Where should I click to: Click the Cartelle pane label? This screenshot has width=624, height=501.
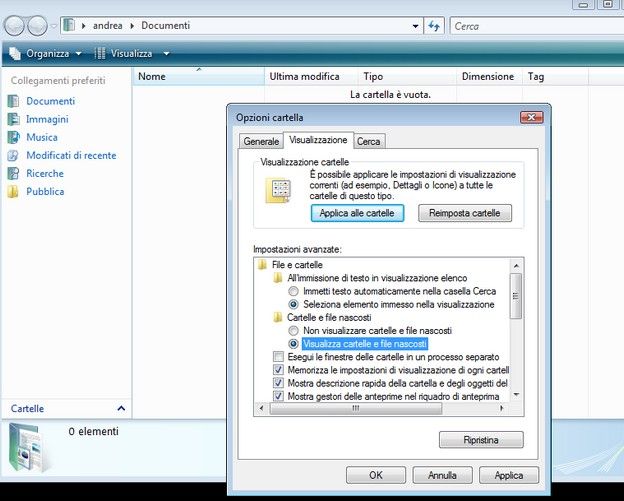[27, 409]
